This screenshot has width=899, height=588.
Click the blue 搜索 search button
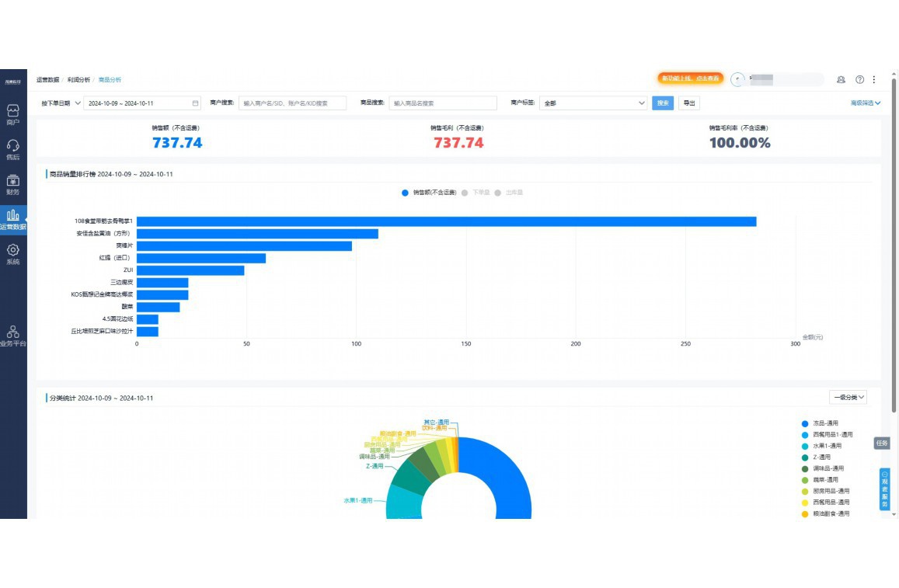pos(662,103)
